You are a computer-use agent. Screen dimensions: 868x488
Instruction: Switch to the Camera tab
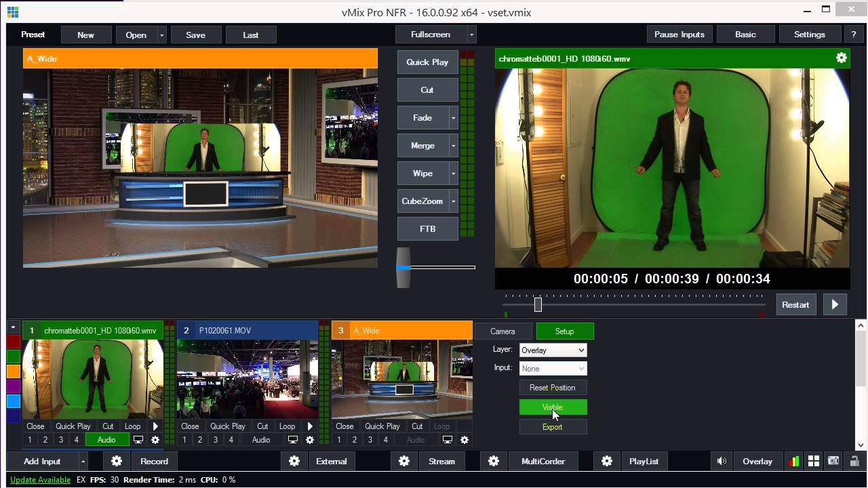(502, 331)
